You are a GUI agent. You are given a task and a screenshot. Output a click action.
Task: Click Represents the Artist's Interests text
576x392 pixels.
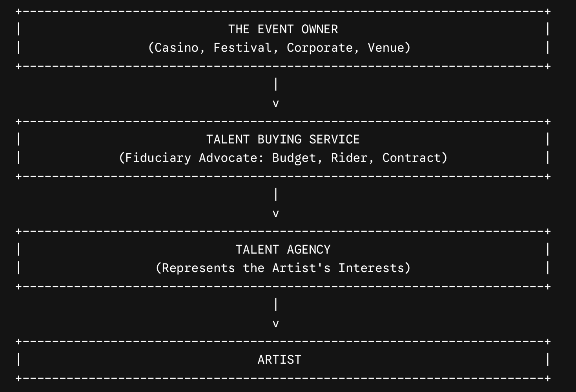tap(283, 268)
